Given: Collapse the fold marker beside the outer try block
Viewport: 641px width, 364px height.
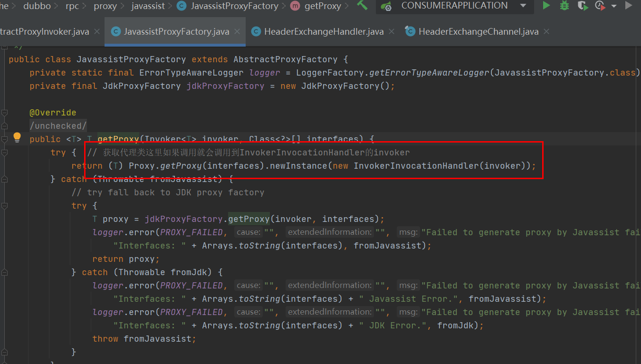Looking at the screenshot, I should coord(4,153).
